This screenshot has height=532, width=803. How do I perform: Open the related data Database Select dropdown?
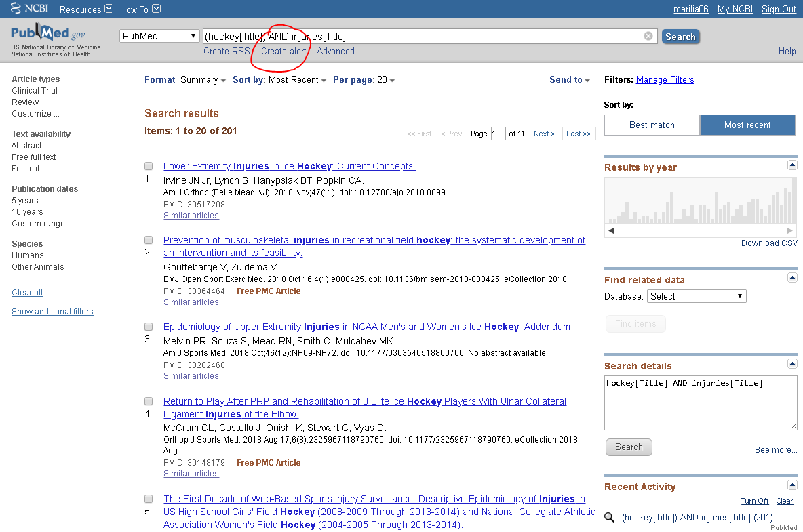[697, 296]
